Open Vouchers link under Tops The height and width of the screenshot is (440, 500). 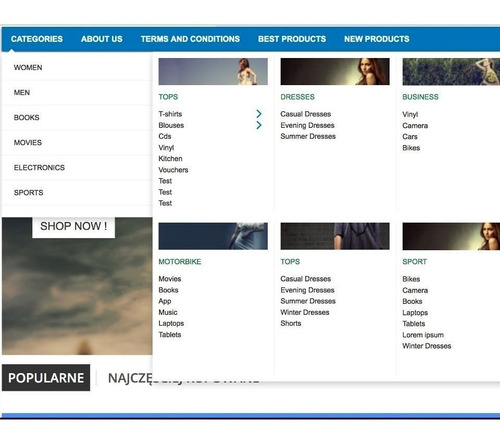click(173, 170)
